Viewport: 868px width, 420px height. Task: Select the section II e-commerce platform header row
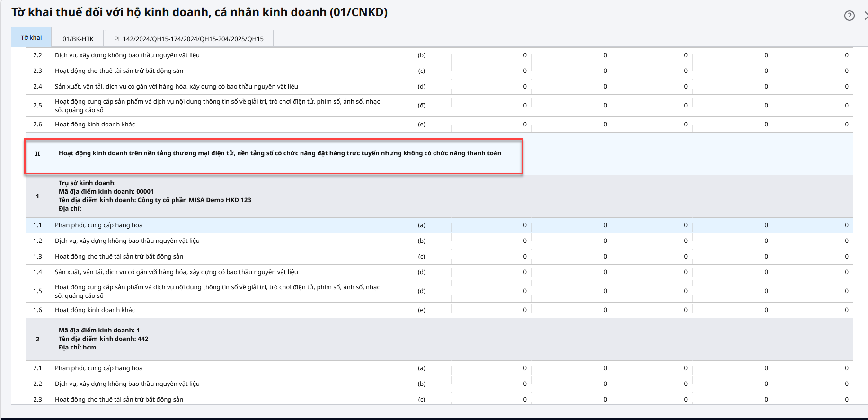click(279, 153)
